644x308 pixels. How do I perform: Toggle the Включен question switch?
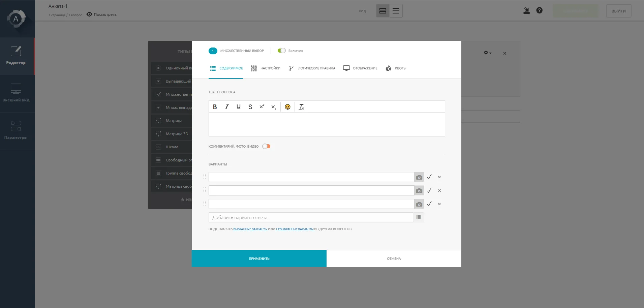[281, 51]
